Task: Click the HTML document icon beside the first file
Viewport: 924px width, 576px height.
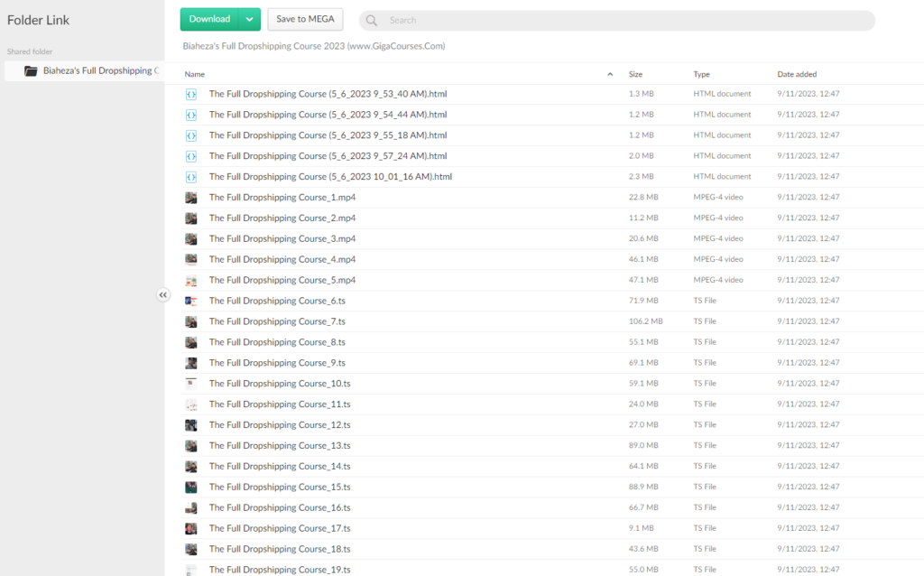Action: coord(192,93)
